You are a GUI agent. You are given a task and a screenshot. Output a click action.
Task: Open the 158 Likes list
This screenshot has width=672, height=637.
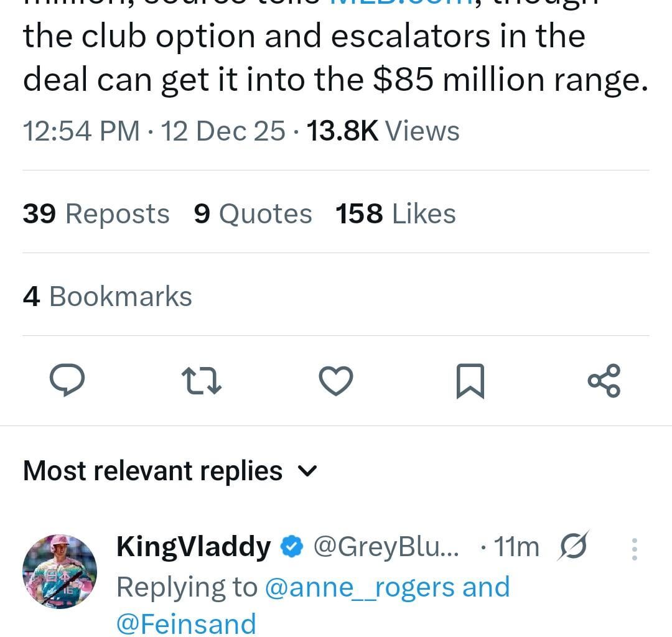pyautogui.click(x=396, y=213)
